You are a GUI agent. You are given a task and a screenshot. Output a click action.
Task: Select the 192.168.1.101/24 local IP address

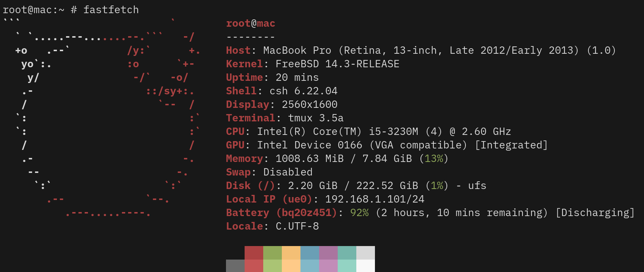(375, 199)
